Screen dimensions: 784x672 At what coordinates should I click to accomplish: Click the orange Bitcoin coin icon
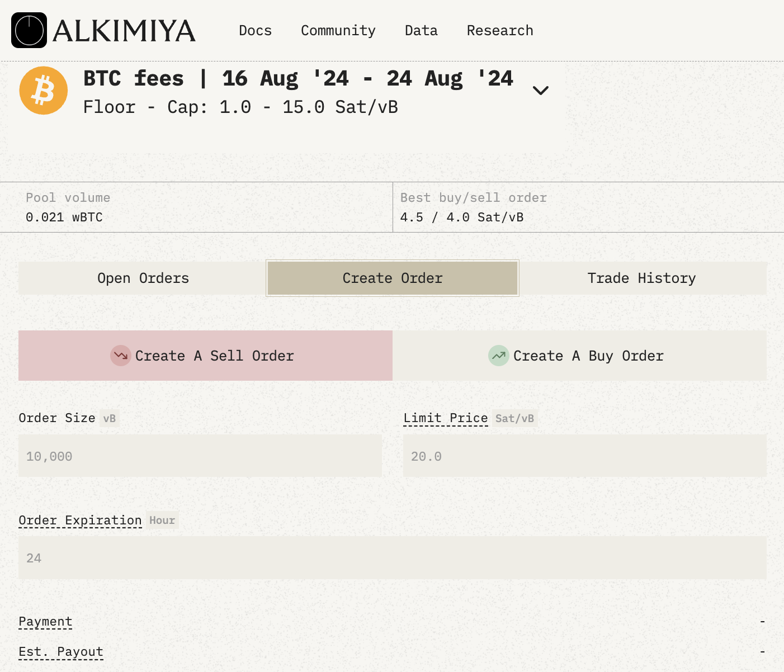44,91
